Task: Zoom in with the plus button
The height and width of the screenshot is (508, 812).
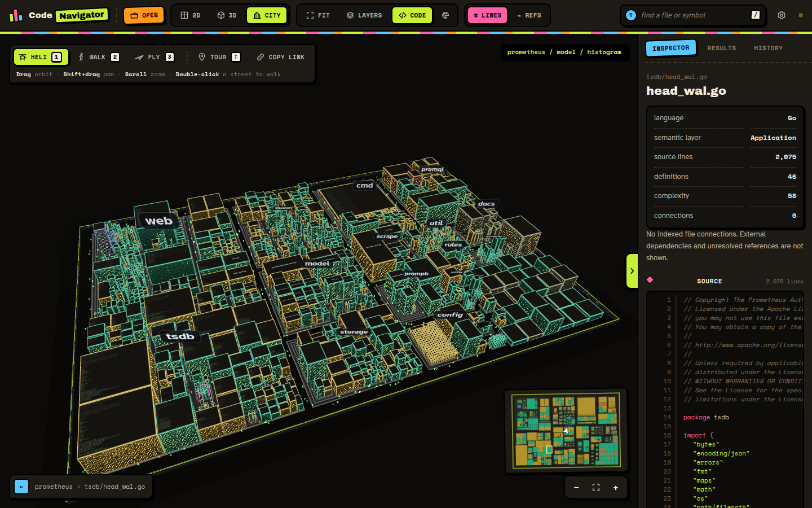Action: point(616,488)
